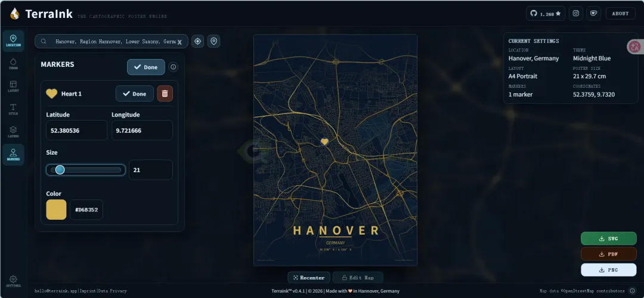This screenshot has height=298, width=644.
Task: Open the About page
Action: [x=620, y=14]
